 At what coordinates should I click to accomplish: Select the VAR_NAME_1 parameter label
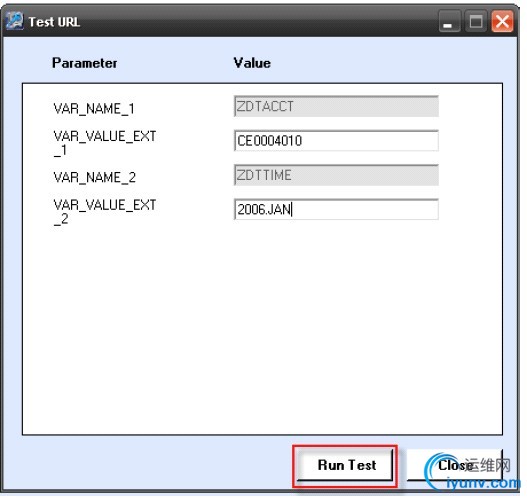click(x=94, y=109)
